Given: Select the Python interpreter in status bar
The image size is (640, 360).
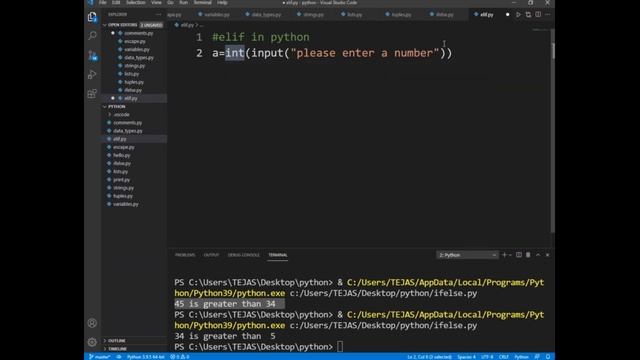Looking at the screenshot, I should click(145, 357).
